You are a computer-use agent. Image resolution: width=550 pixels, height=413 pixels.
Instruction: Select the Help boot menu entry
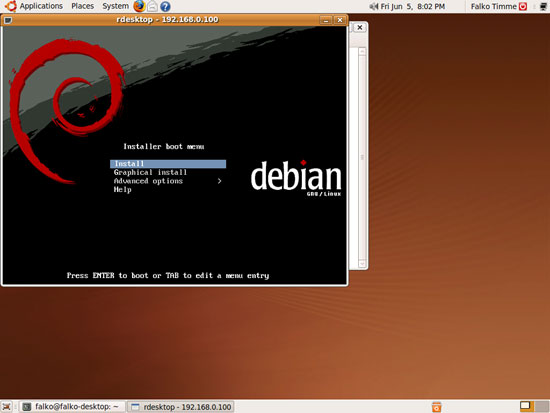pos(123,189)
